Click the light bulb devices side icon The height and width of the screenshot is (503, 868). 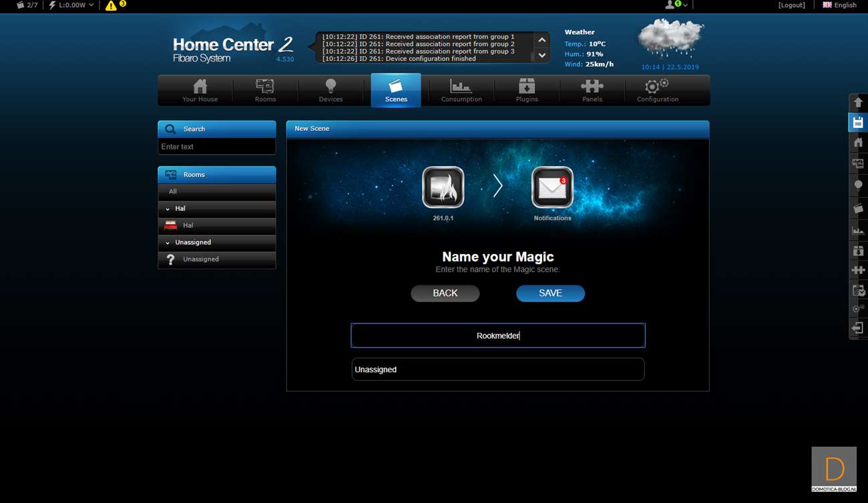[859, 185]
